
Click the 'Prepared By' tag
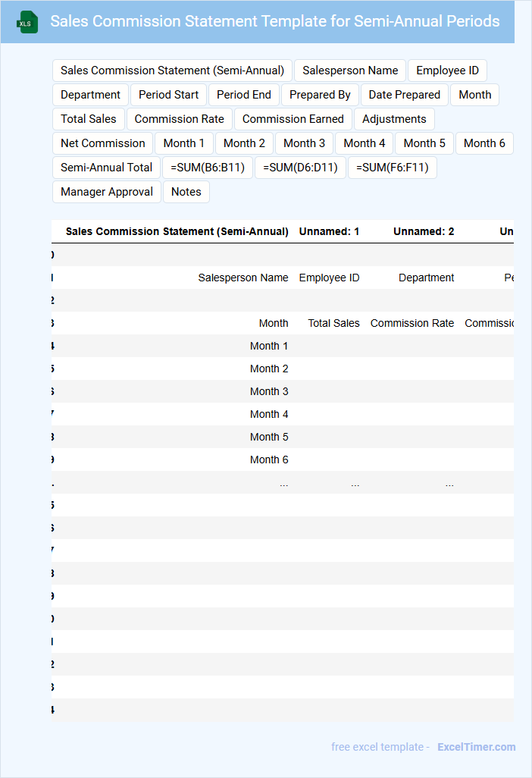pos(320,95)
